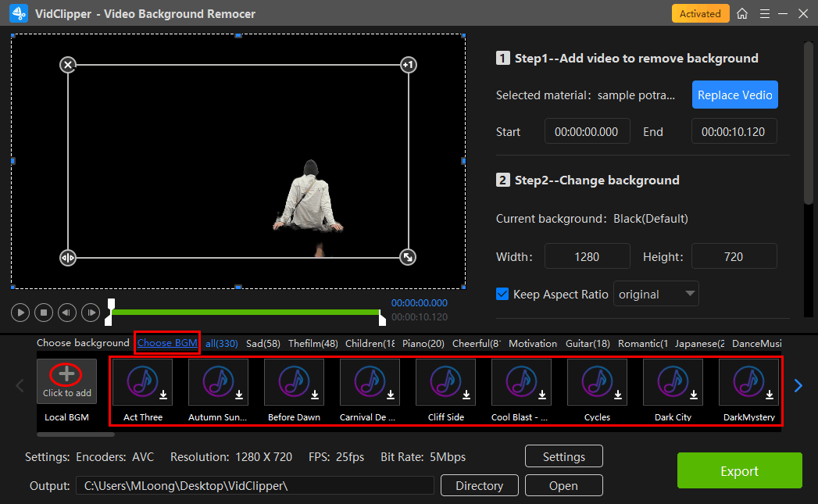Screen dimensions: 818x504
Task: Show next music tracks with right arrow
Action: click(x=798, y=385)
